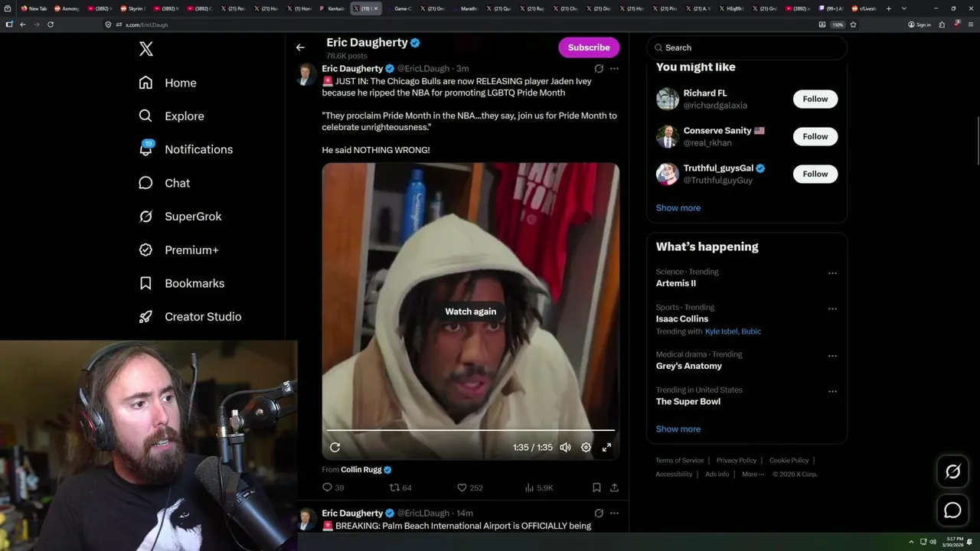980x551 pixels.
Task: Open the Isaac Collins trending topic
Action: (682, 319)
